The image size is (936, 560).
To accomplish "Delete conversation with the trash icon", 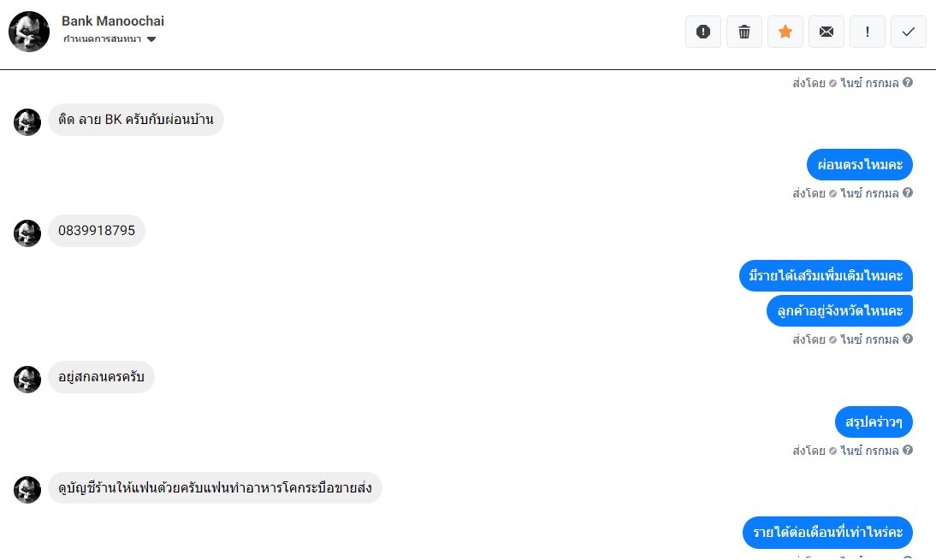I will tap(744, 32).
